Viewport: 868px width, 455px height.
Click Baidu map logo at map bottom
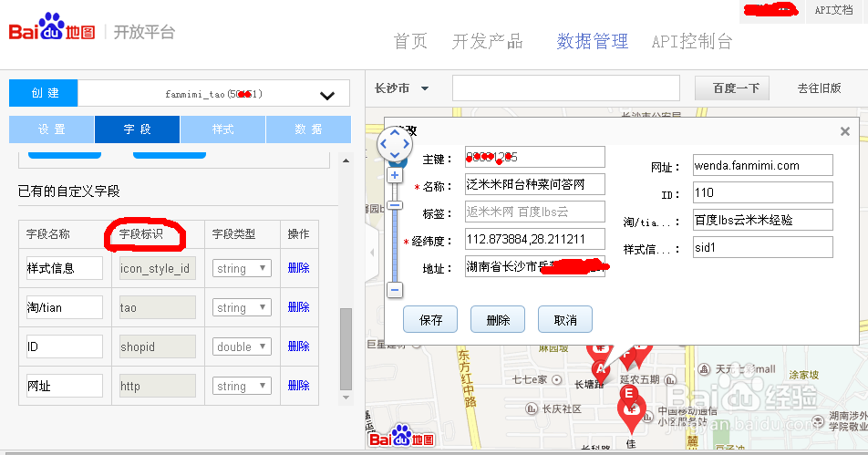tap(401, 436)
